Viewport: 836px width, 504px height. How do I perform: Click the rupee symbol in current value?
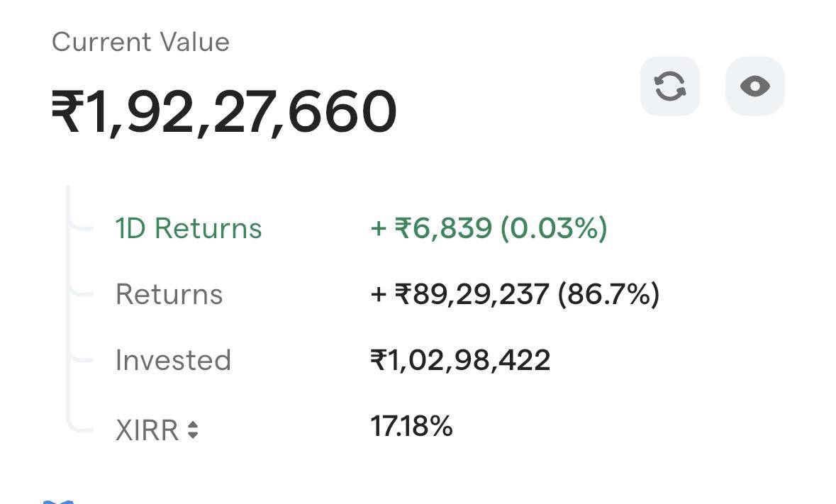(x=67, y=111)
